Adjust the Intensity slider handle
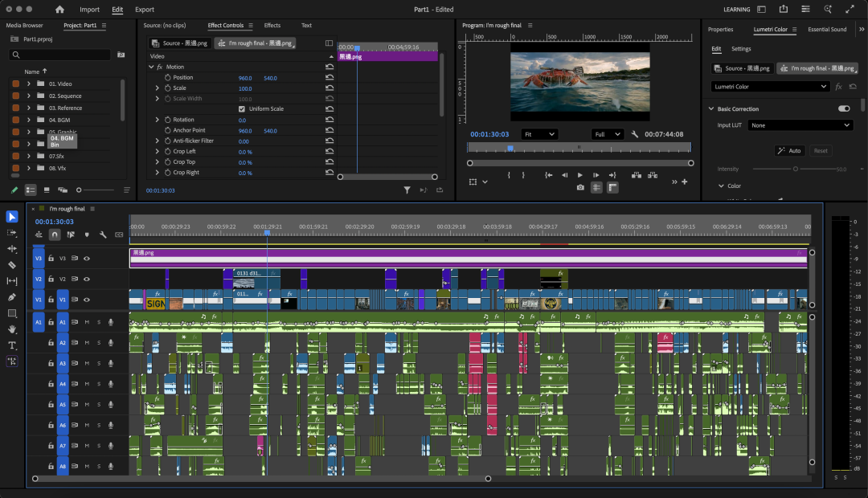Viewport: 868px width, 498px height. (796, 169)
